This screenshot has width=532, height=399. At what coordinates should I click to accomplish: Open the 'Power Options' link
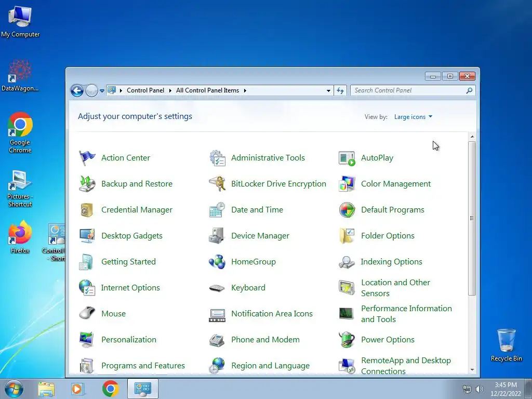(x=388, y=340)
